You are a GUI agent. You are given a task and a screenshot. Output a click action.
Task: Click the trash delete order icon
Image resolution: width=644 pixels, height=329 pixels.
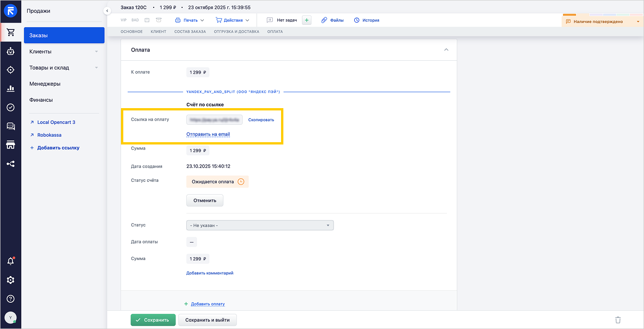tap(618, 320)
